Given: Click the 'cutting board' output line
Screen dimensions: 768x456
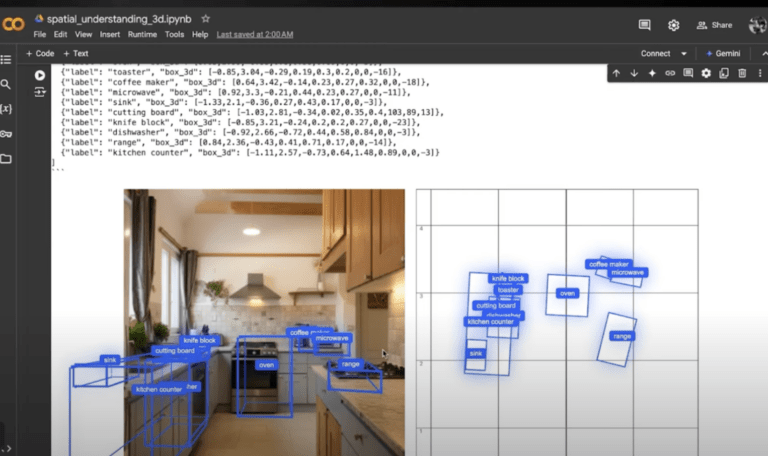Looking at the screenshot, I should point(252,112).
